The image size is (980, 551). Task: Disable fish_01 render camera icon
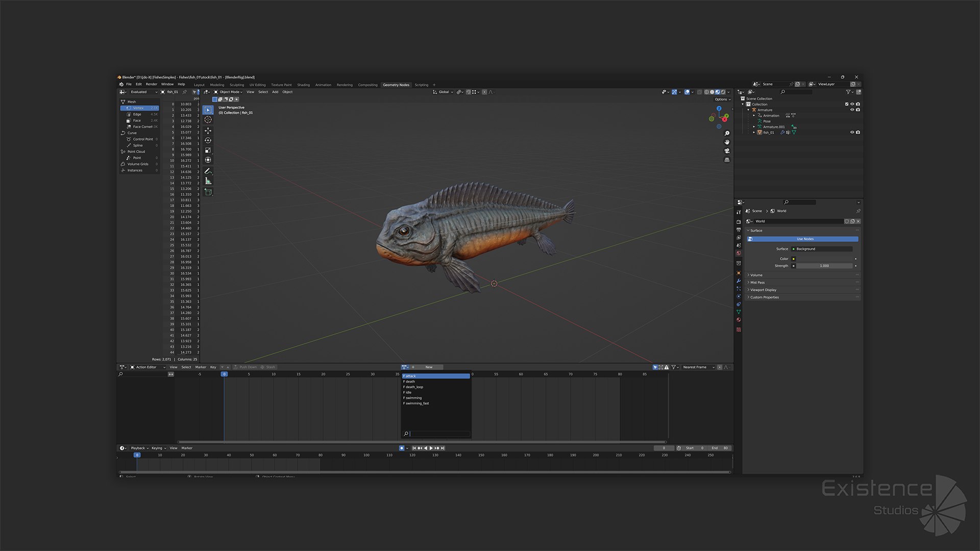pos(858,132)
